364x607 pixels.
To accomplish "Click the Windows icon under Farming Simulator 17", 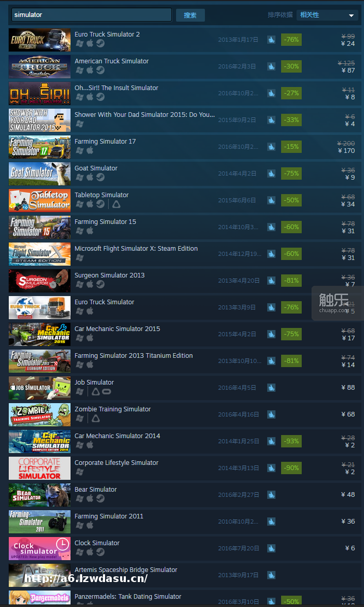I will click(80, 151).
